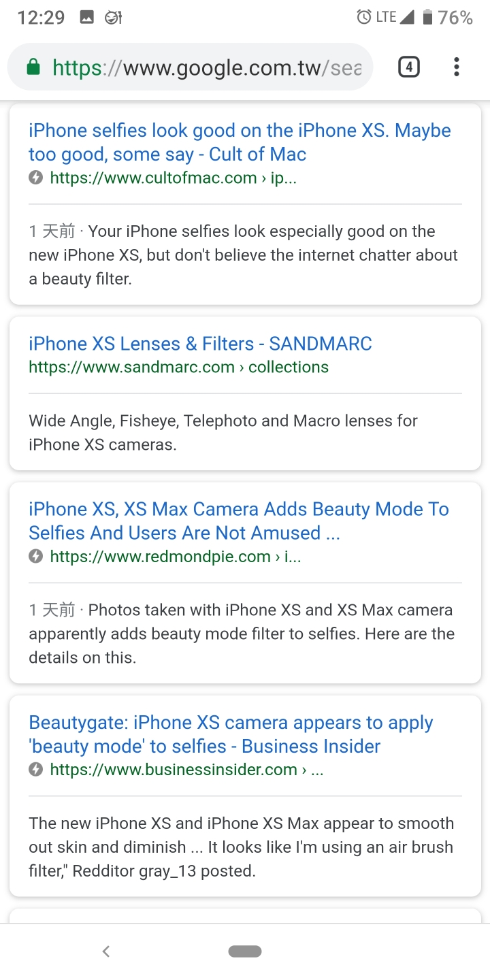Tap the AMP lightning icon beside redmondpie.com

click(x=36, y=557)
